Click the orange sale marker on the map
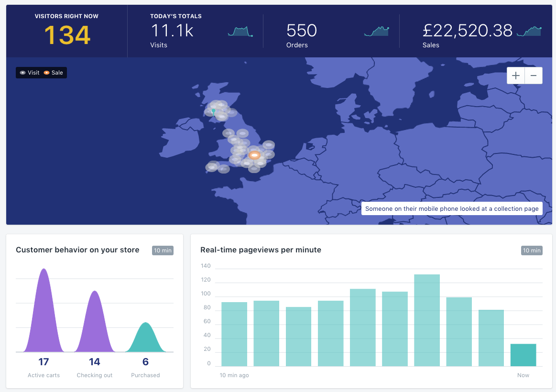The image size is (556, 392). tap(254, 155)
